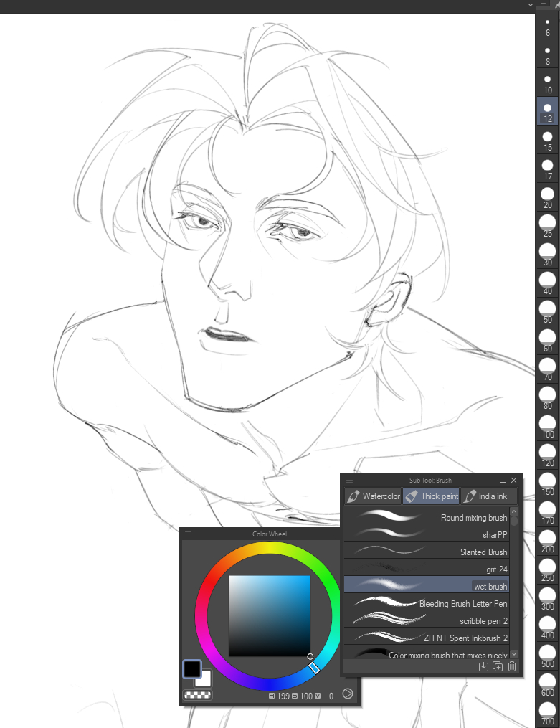560x728 pixels.
Task: Click the Thick paint tab
Action: [x=431, y=496]
